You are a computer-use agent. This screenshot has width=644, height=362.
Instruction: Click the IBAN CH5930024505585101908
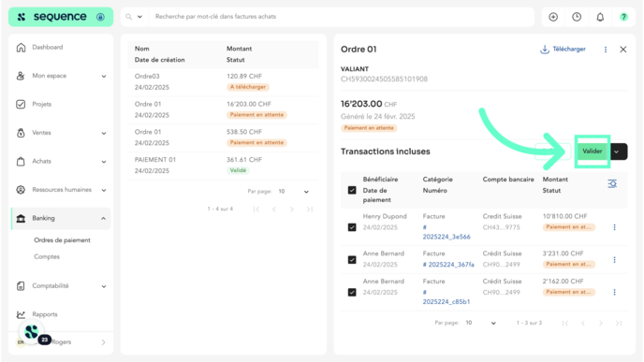point(384,80)
